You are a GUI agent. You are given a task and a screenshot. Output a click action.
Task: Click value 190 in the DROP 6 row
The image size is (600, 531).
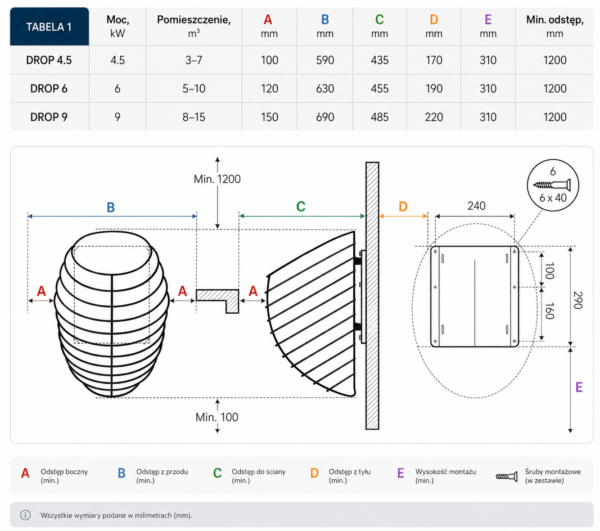[434, 89]
